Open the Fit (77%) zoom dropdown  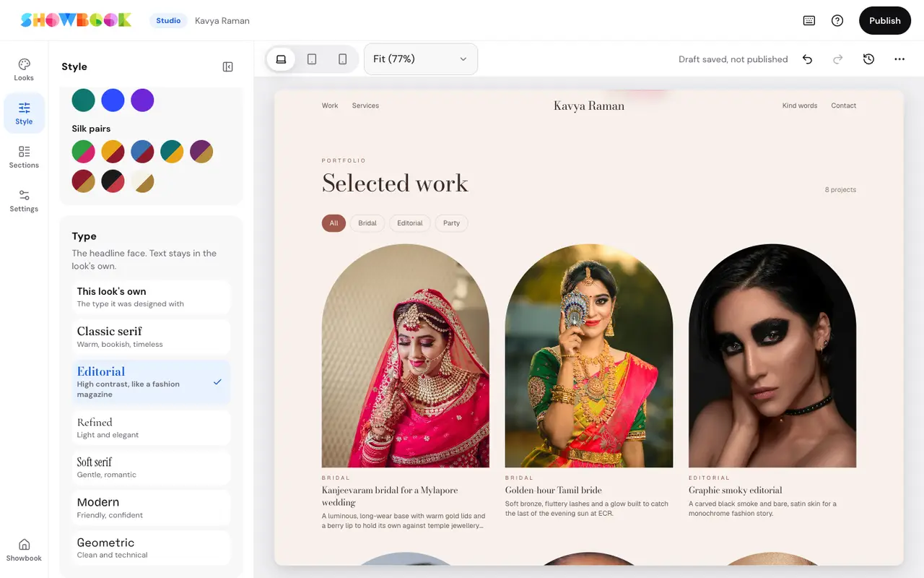click(x=421, y=59)
